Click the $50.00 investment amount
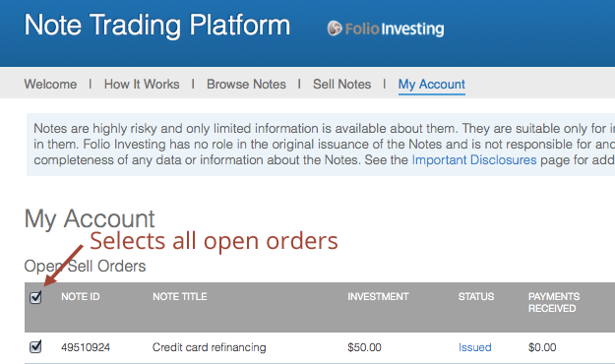The image size is (615, 364). 364,347
